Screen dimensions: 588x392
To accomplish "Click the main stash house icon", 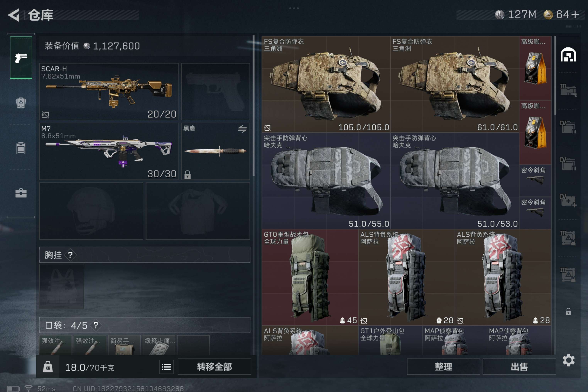I will tap(569, 55).
